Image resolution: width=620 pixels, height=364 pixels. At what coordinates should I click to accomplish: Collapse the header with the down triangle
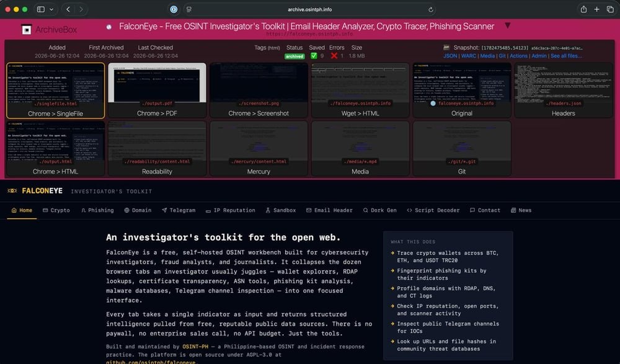(507, 25)
